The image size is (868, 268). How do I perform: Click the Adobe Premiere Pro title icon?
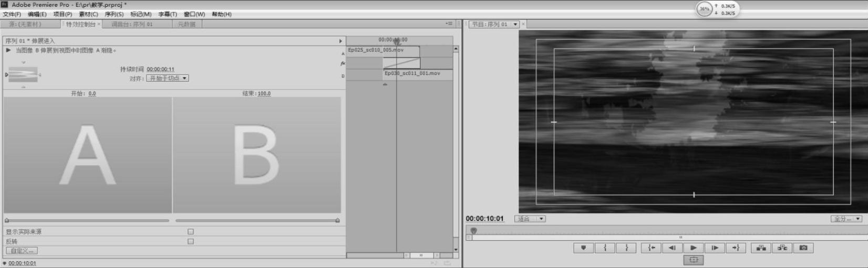5,4
